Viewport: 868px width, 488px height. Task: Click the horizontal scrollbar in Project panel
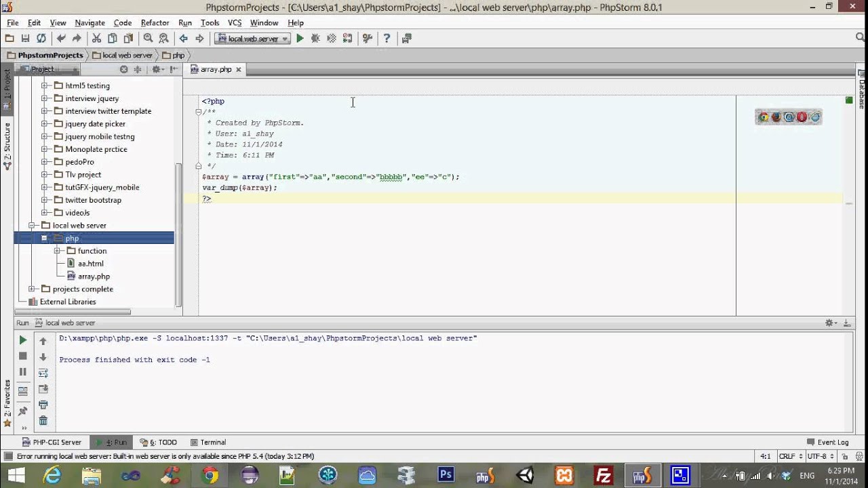73,312
